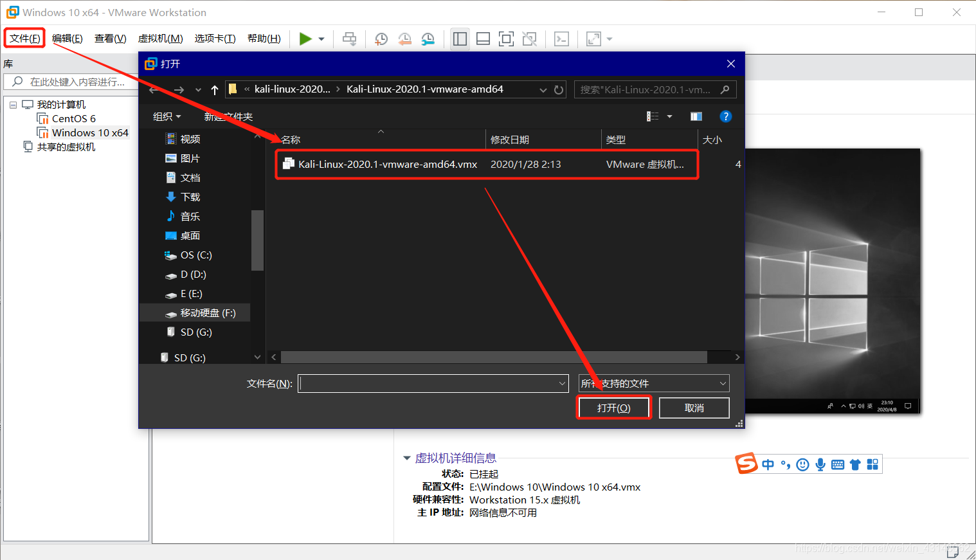This screenshot has width=976, height=560.
Task: Refresh the folder listing
Action: click(x=559, y=90)
